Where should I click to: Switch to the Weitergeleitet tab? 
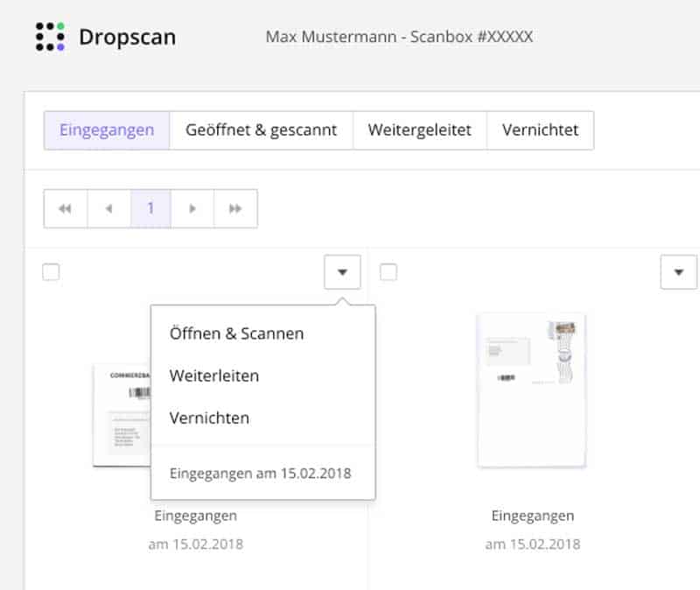pos(419,130)
